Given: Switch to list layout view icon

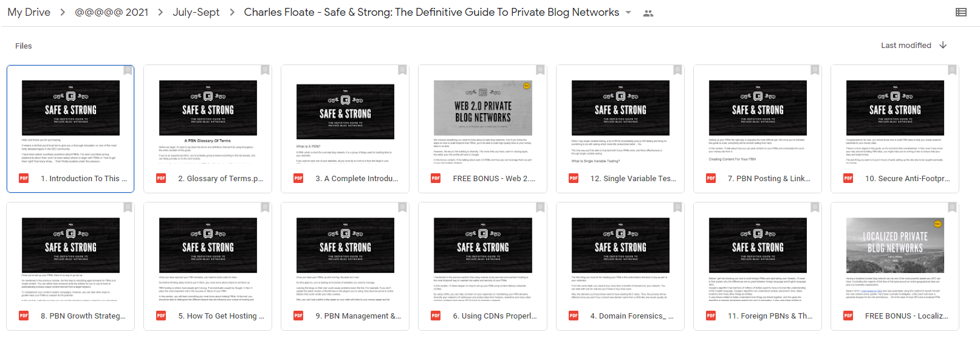Looking at the screenshot, I should pyautogui.click(x=961, y=12).
